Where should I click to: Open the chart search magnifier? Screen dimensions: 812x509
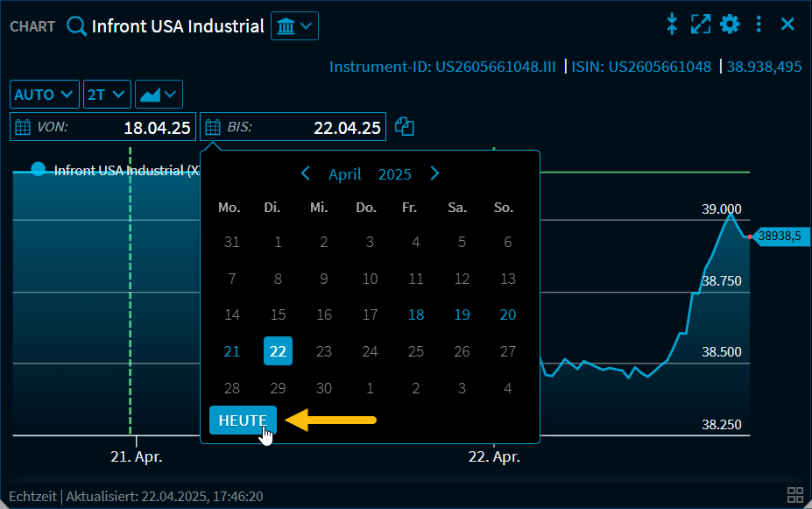click(75, 25)
